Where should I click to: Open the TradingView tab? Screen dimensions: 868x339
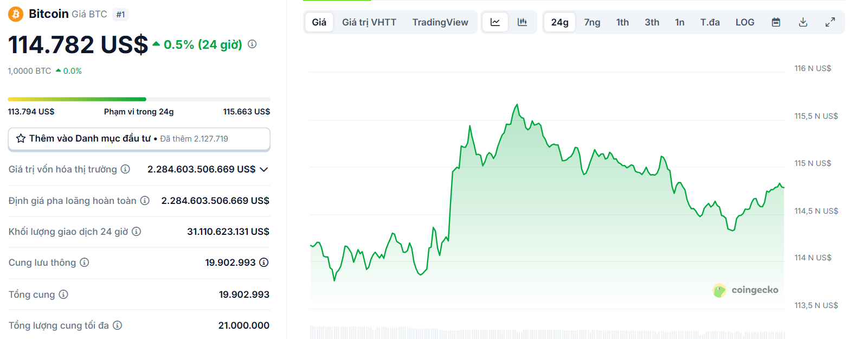440,22
